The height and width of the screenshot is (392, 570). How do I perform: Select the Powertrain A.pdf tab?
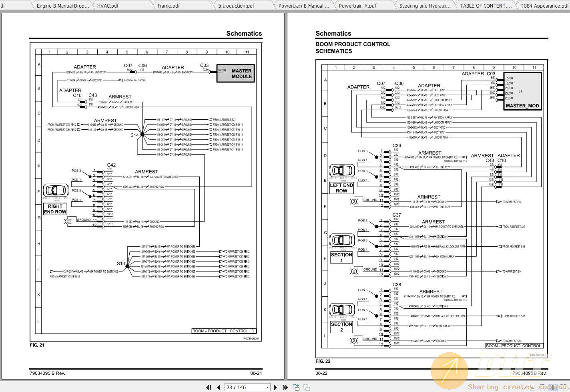[x=357, y=6]
